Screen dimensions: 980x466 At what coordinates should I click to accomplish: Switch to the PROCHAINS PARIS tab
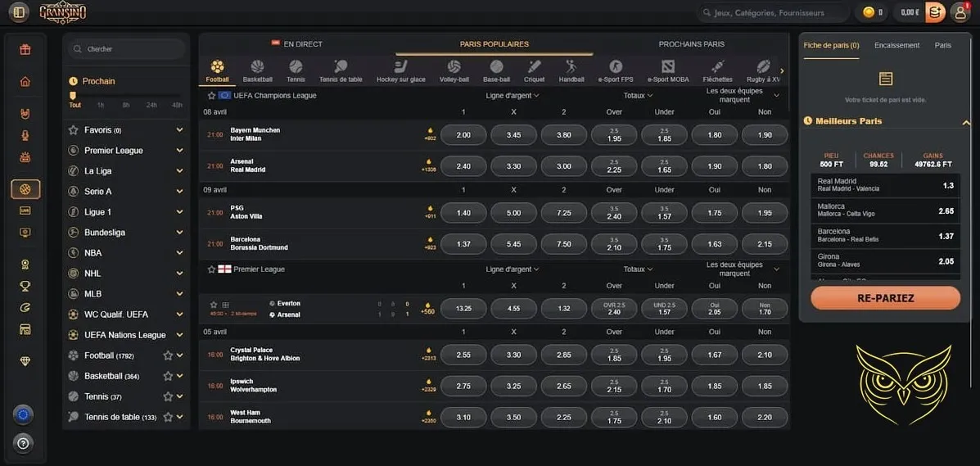(691, 44)
